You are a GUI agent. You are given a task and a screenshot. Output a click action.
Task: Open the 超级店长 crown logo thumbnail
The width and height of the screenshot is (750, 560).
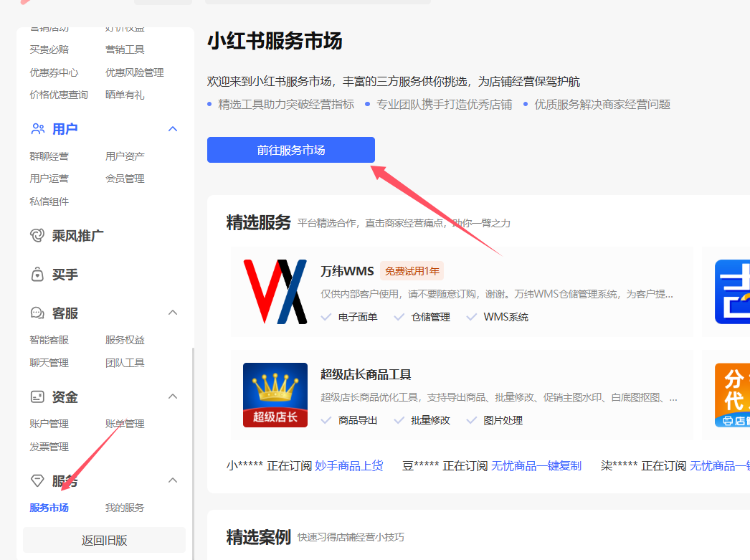click(x=275, y=395)
